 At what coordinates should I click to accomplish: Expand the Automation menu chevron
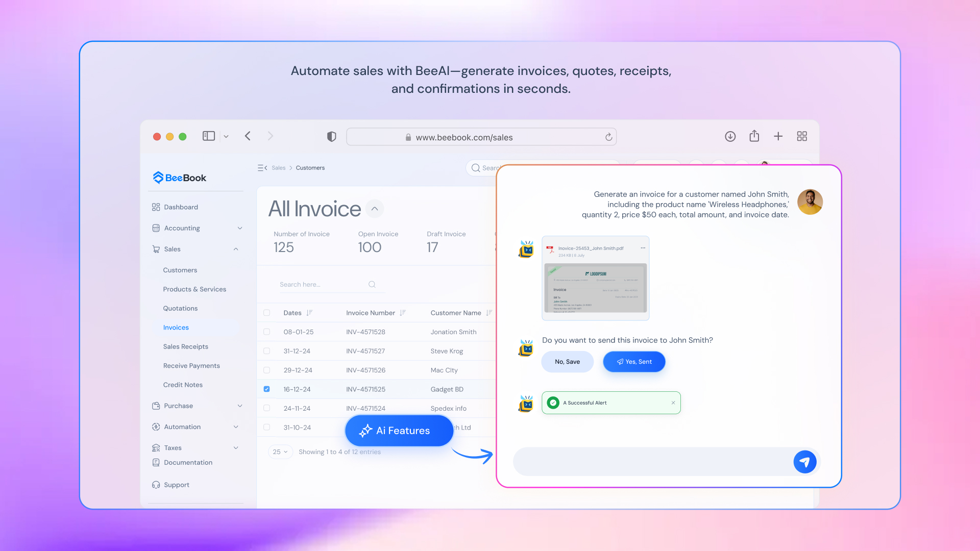pos(236,427)
